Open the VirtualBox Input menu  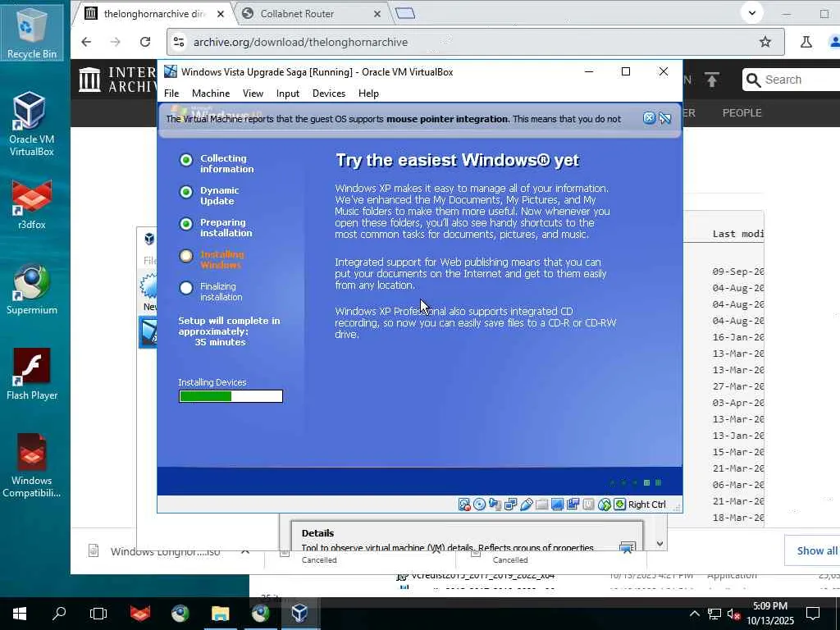point(288,94)
